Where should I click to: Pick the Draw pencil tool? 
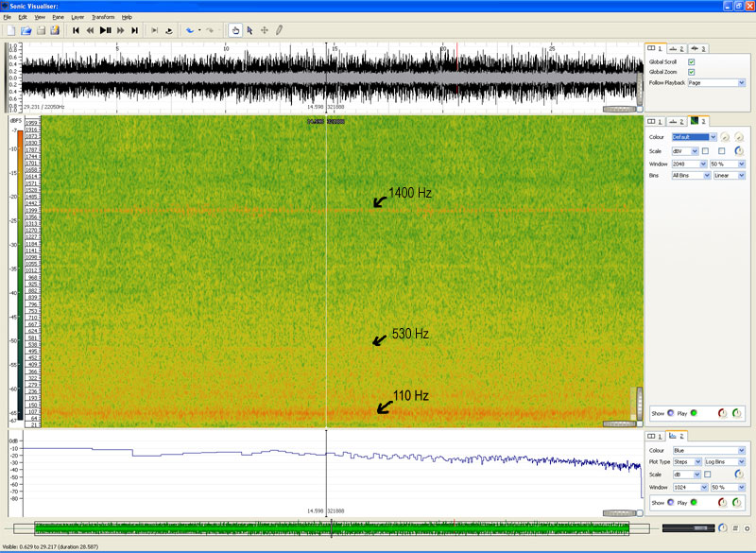(279, 30)
